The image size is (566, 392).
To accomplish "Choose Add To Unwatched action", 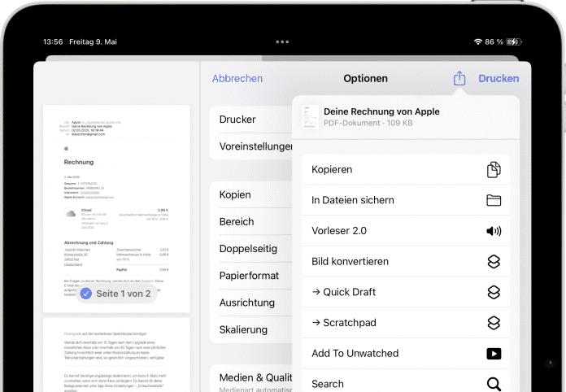I will click(x=406, y=354).
